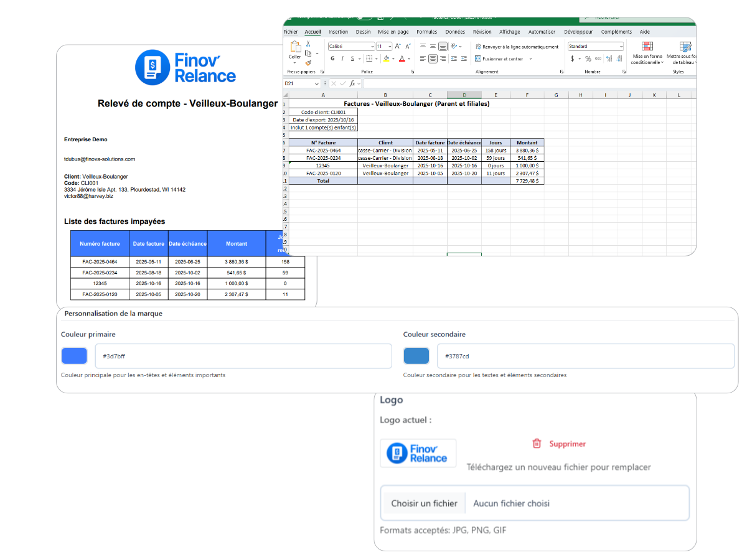Open the Calibri font dropdown
This screenshot has height=560, width=747.
352,46
